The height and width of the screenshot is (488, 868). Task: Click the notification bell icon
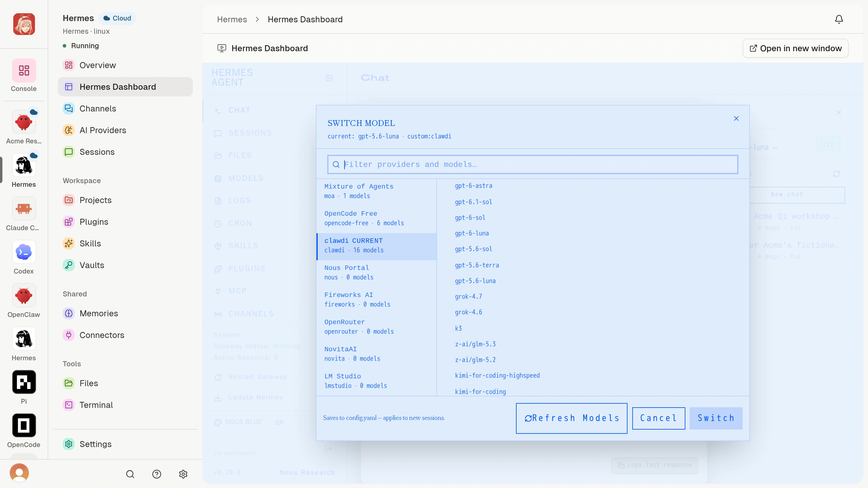[x=839, y=19]
